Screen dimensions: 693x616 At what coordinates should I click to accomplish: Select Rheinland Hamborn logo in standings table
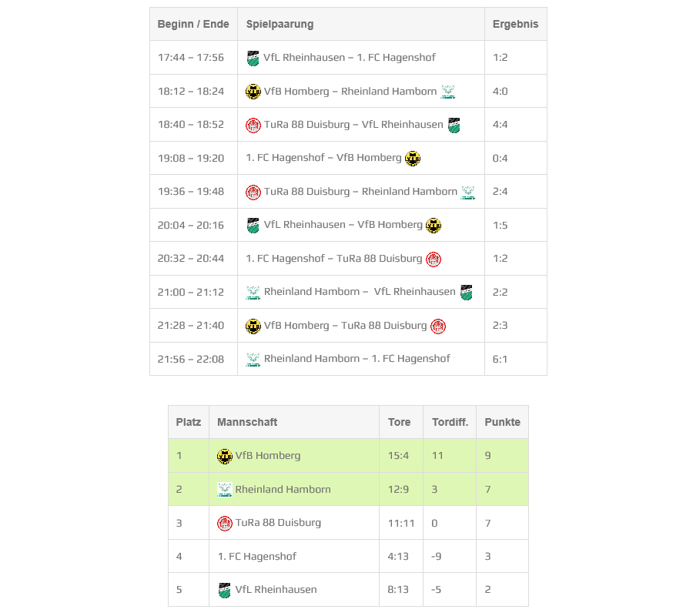[225, 490]
